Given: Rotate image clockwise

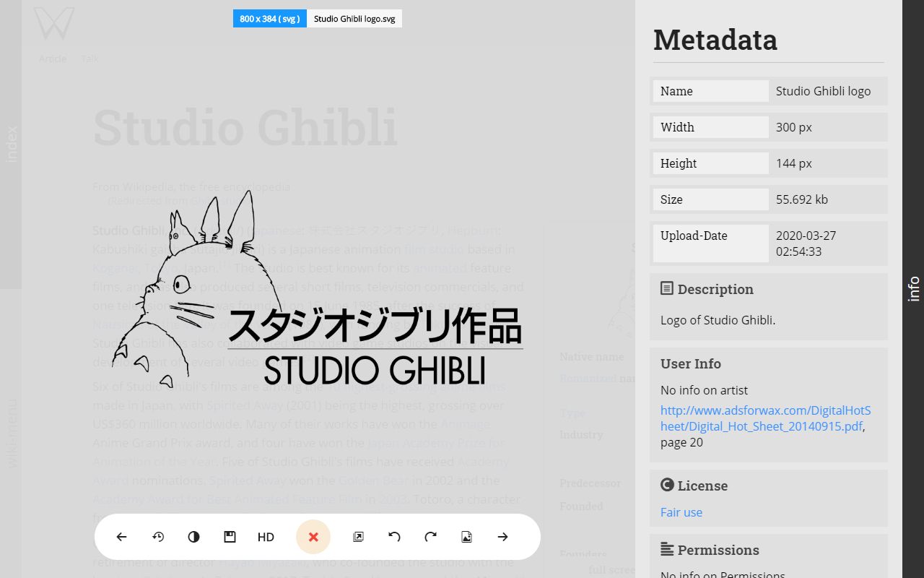Looking at the screenshot, I should click(431, 537).
